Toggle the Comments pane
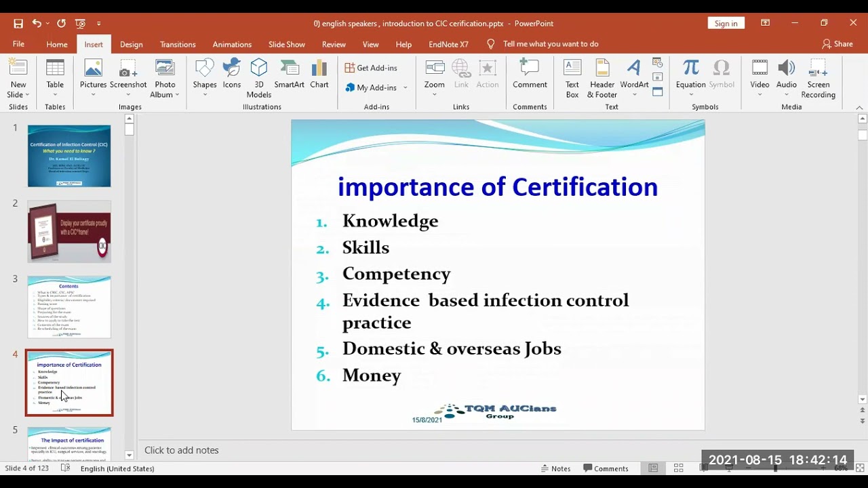The height and width of the screenshot is (488, 868). click(x=606, y=468)
